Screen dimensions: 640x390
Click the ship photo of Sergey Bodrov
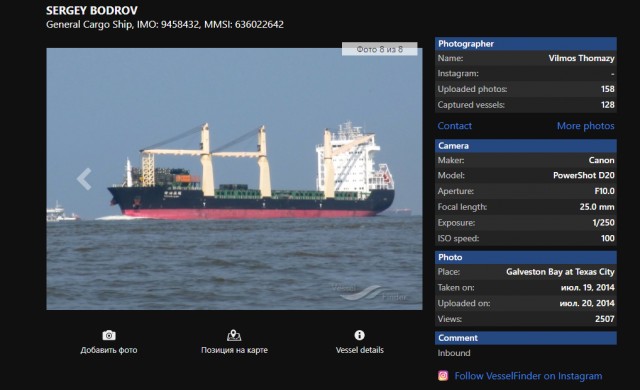pyautogui.click(x=234, y=179)
